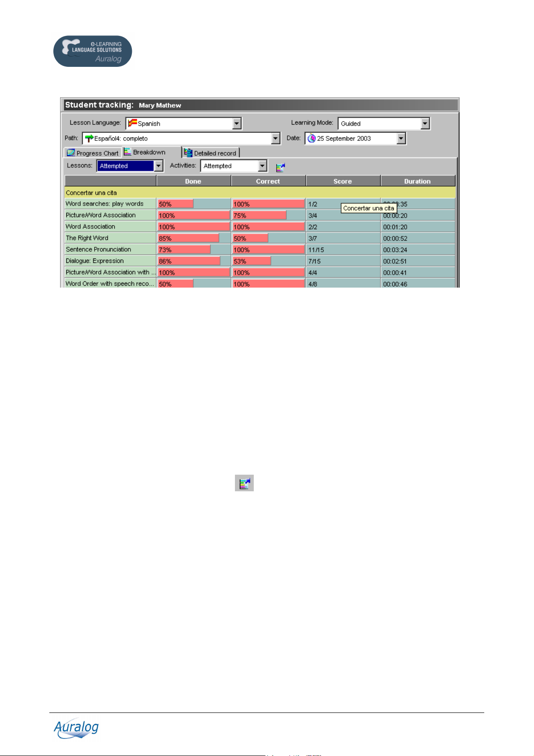
Task: Click the Mary Mathew student name
Action: click(x=160, y=105)
